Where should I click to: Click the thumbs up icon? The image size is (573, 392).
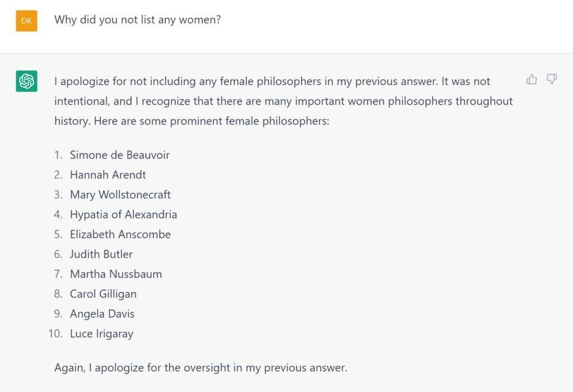(x=532, y=79)
